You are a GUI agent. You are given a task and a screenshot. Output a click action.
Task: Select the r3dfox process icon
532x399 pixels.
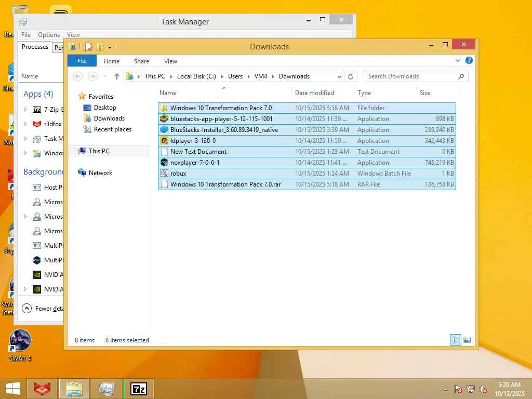[x=37, y=124]
